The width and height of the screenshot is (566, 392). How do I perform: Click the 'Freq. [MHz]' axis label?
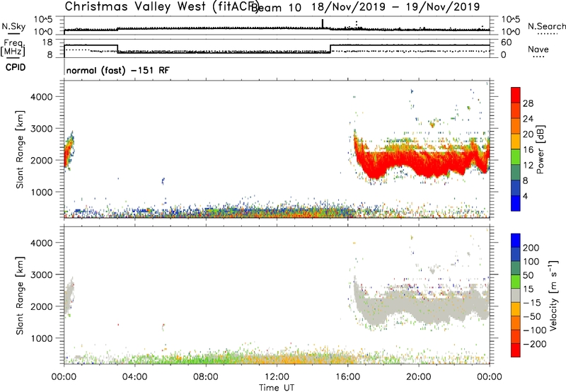pyautogui.click(x=13, y=48)
